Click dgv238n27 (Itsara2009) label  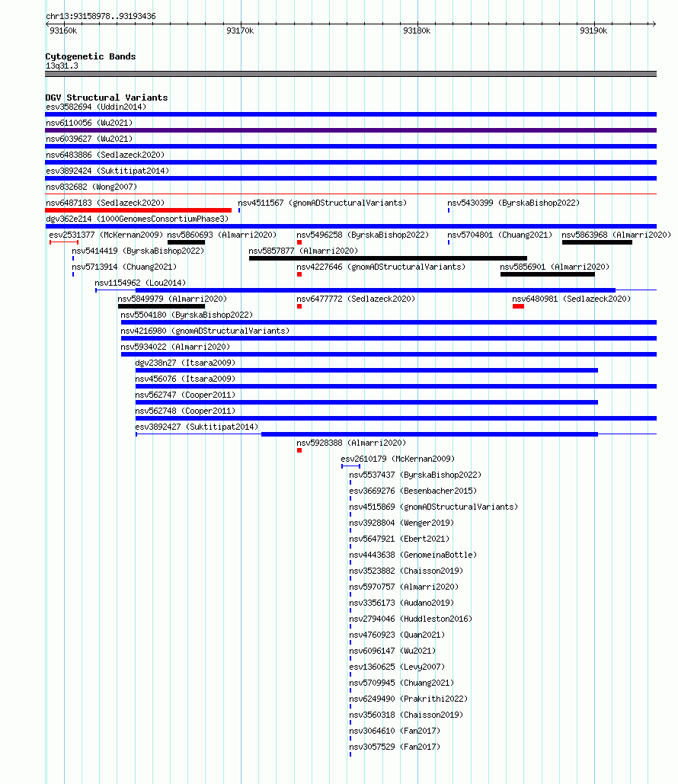point(185,363)
